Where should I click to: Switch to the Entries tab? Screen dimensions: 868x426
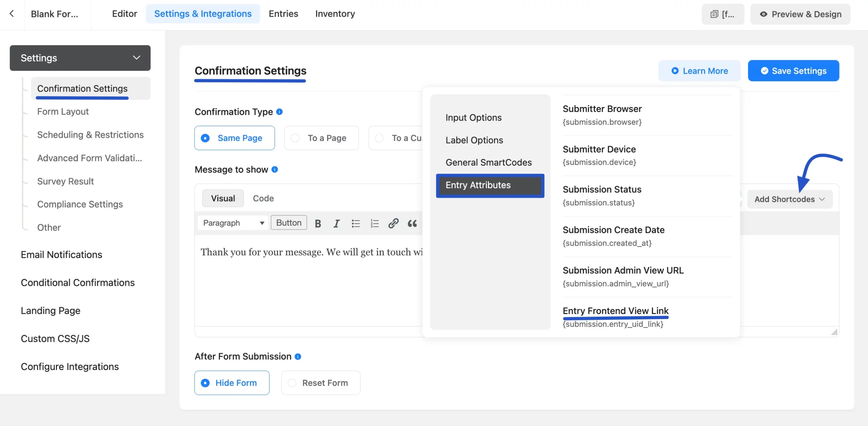tap(283, 14)
